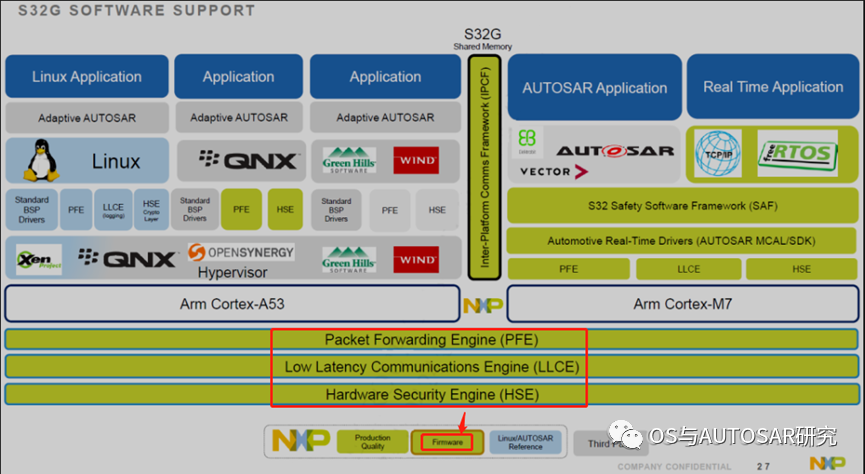
Task: Click the Application block above Green Hills logo
Action: [385, 76]
